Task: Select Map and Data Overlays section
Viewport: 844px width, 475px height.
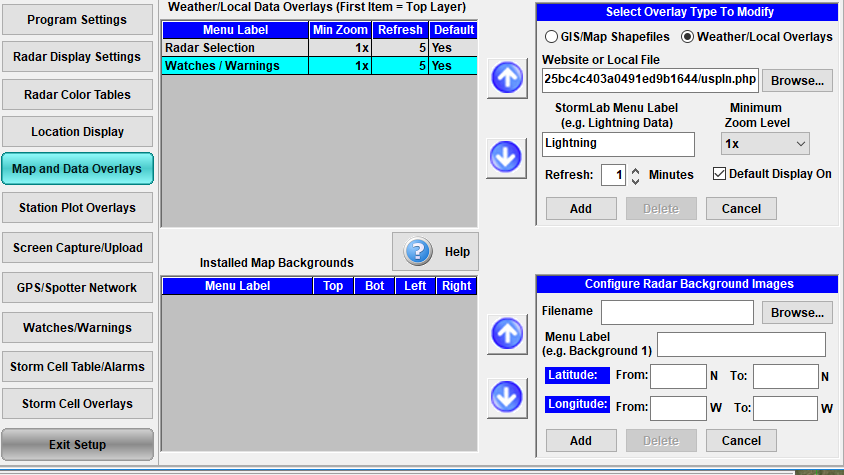Action: click(78, 169)
